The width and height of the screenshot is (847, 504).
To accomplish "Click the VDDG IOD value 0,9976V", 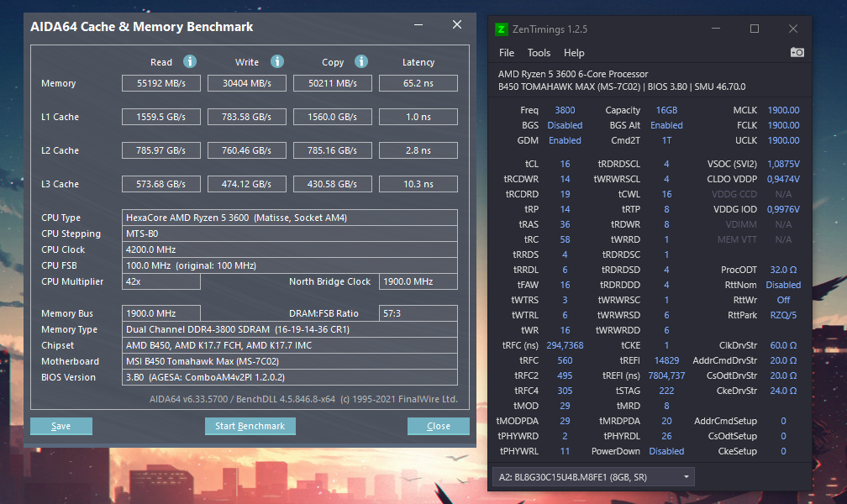I will [x=783, y=210].
